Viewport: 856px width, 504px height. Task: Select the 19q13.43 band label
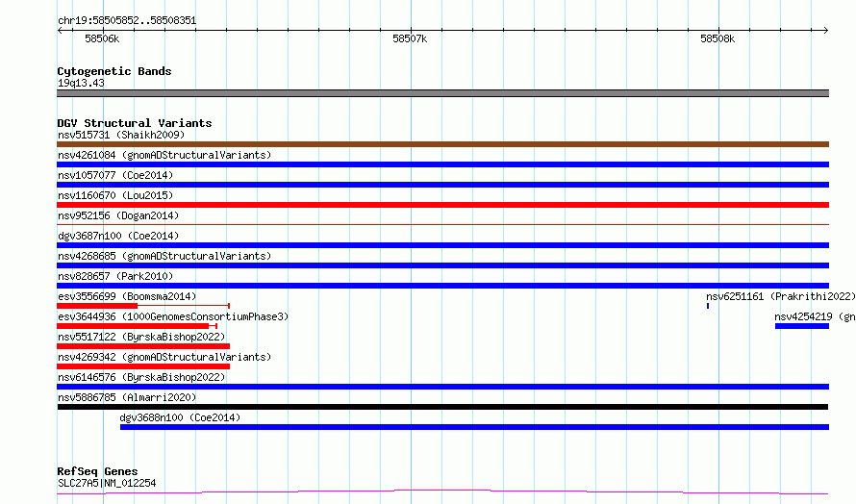tap(81, 83)
